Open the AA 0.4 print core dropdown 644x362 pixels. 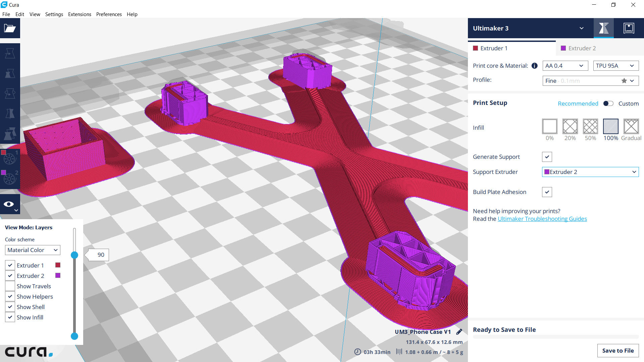click(x=565, y=66)
